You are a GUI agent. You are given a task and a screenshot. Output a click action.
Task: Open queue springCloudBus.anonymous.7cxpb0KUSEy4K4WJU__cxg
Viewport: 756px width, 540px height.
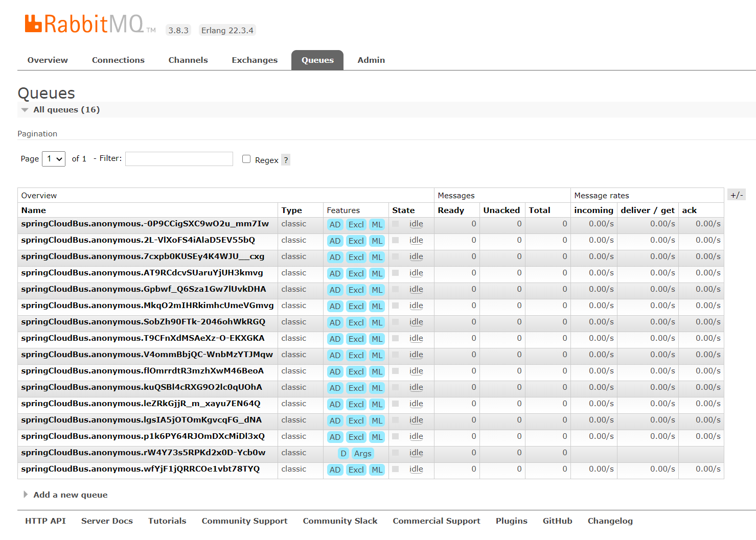pos(143,256)
